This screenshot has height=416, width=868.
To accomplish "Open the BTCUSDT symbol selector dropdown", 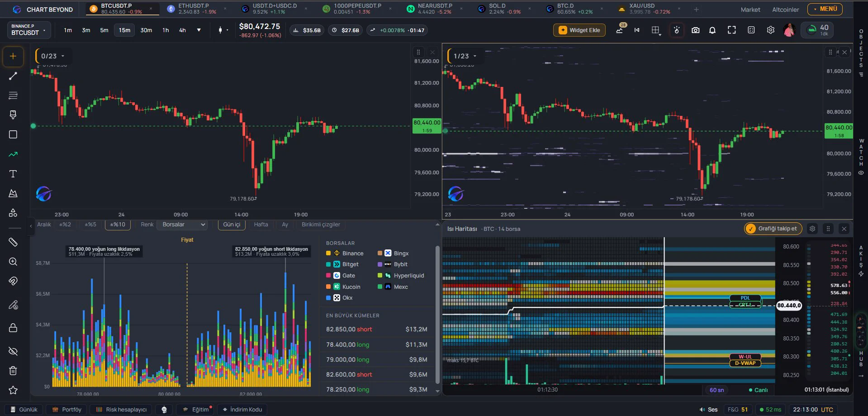I will pyautogui.click(x=29, y=30).
